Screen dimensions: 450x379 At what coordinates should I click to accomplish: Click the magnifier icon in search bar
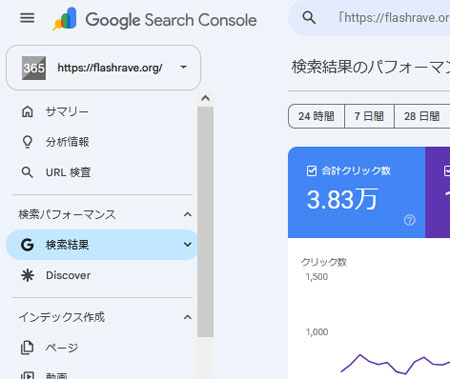(309, 17)
